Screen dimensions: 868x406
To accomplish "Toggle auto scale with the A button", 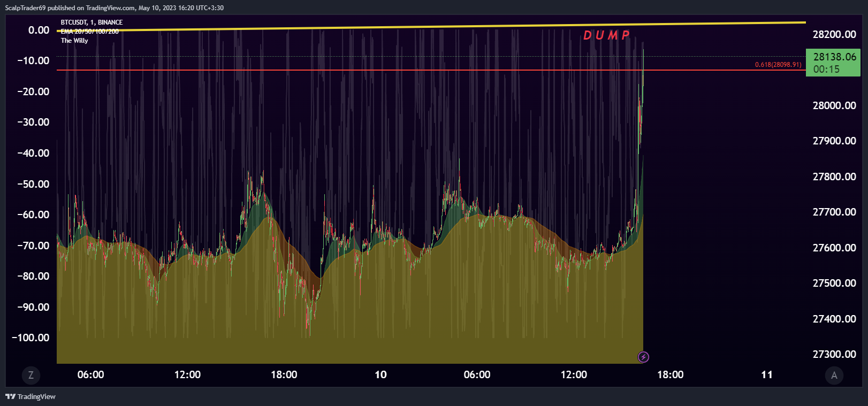I will (x=834, y=375).
